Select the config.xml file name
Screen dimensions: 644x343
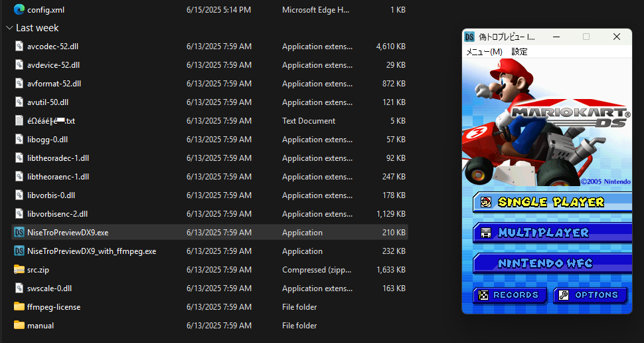click(x=46, y=10)
